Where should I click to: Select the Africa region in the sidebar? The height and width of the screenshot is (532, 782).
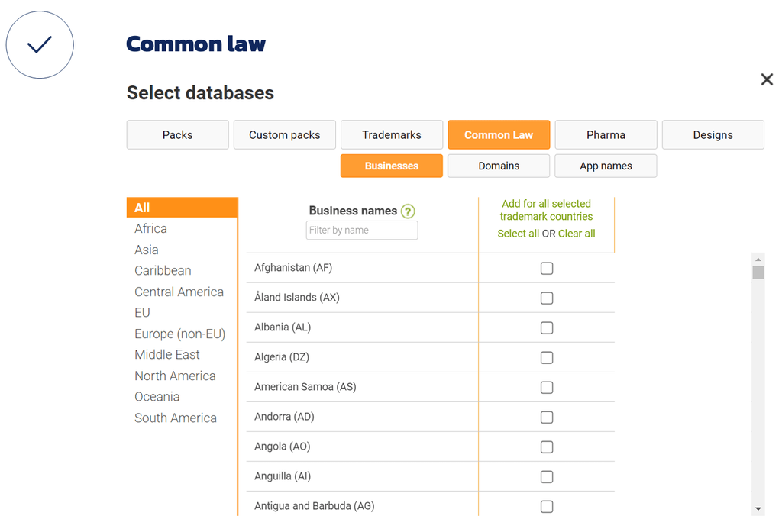150,228
